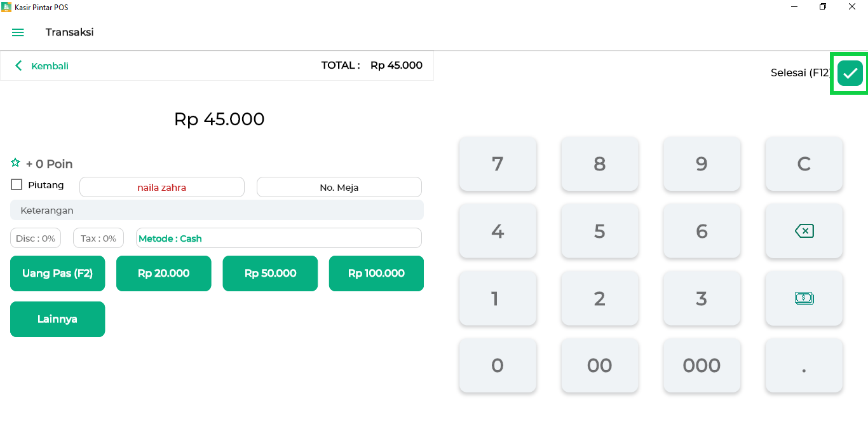This screenshot has width=868, height=442.
Task: Click the Uang Pas (F2) button
Action: click(57, 273)
